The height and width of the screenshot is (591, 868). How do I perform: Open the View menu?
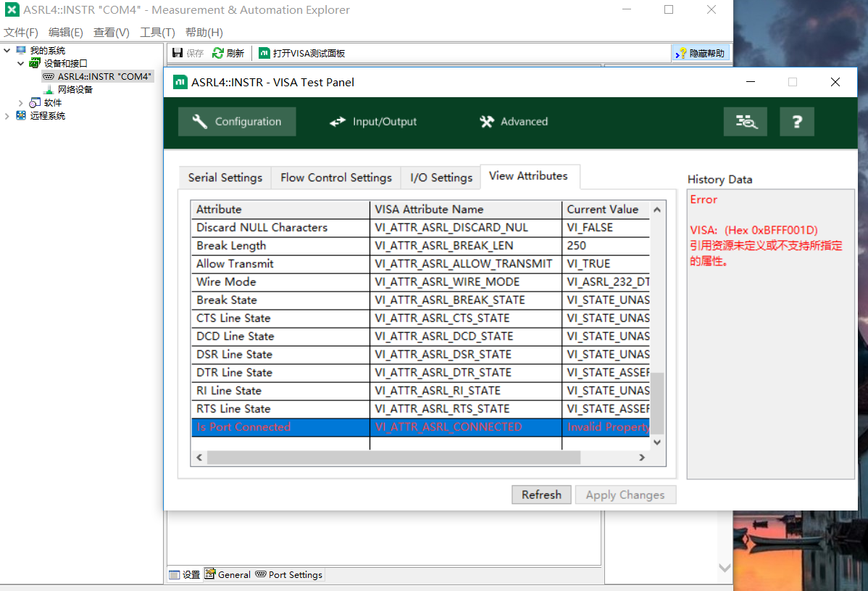click(112, 32)
